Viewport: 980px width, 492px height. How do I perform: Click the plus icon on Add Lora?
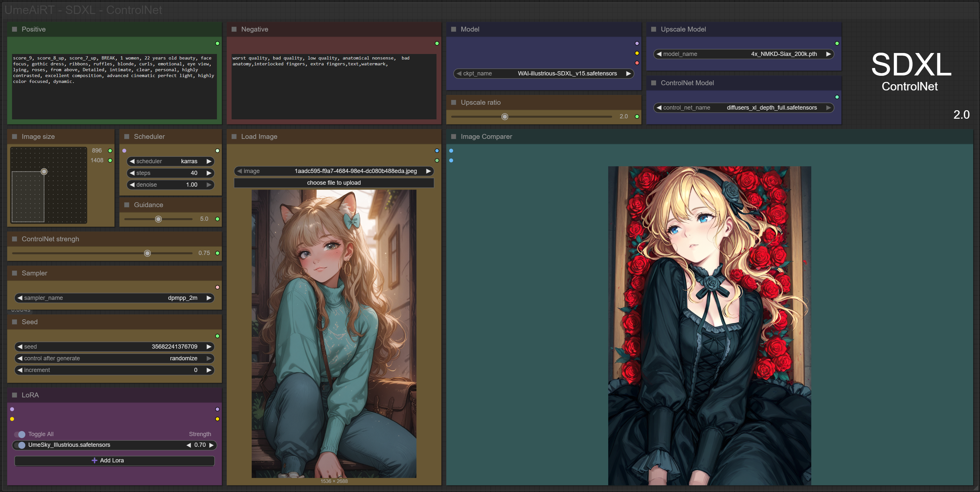tap(94, 460)
